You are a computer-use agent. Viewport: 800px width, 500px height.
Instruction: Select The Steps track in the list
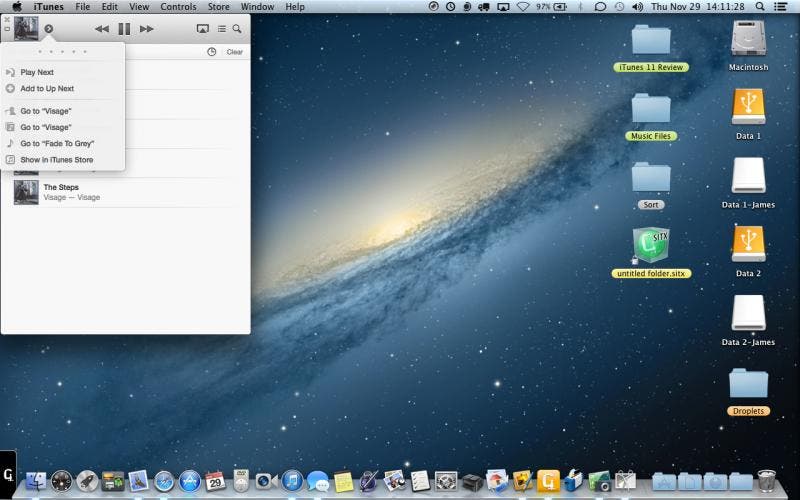coord(61,187)
